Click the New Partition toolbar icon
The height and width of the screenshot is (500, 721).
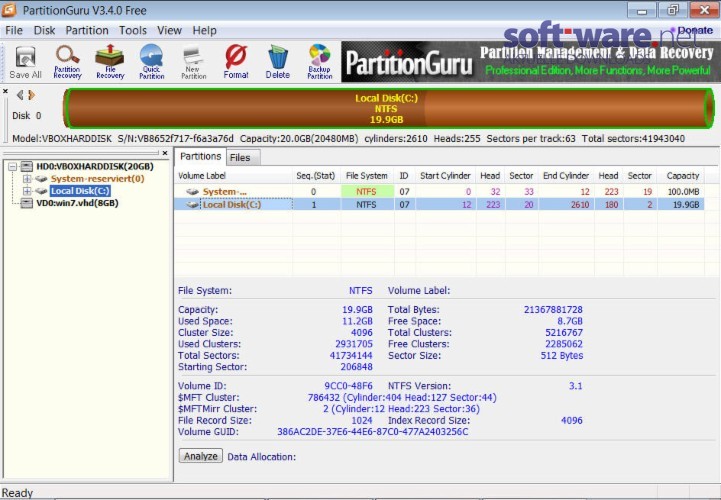(194, 63)
